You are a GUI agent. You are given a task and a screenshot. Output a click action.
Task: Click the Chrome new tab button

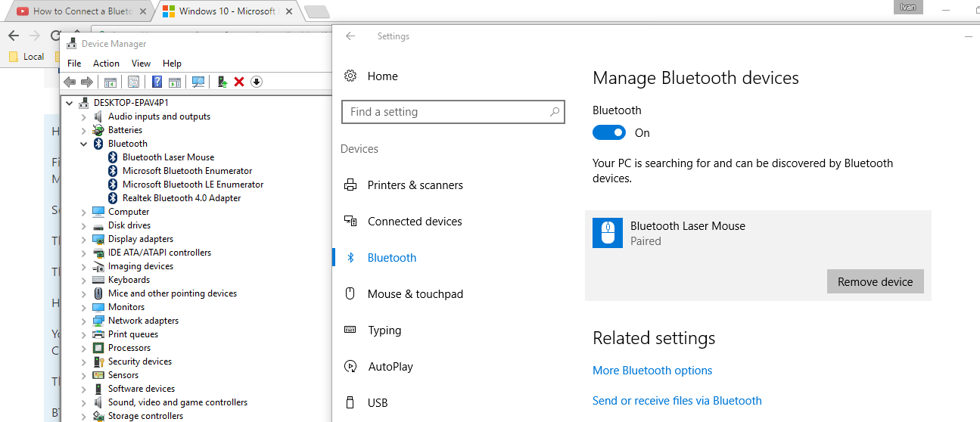click(316, 11)
